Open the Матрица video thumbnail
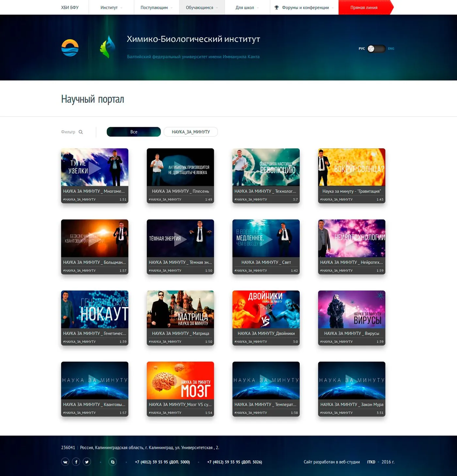 (x=180, y=309)
